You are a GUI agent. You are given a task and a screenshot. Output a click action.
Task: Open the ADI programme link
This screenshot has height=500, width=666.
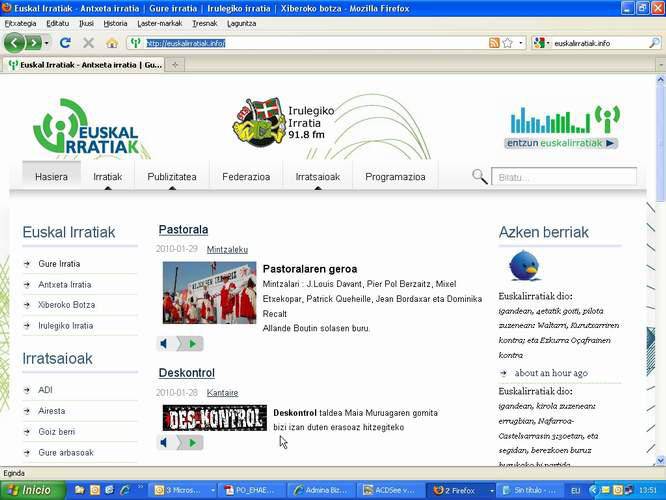(x=45, y=390)
